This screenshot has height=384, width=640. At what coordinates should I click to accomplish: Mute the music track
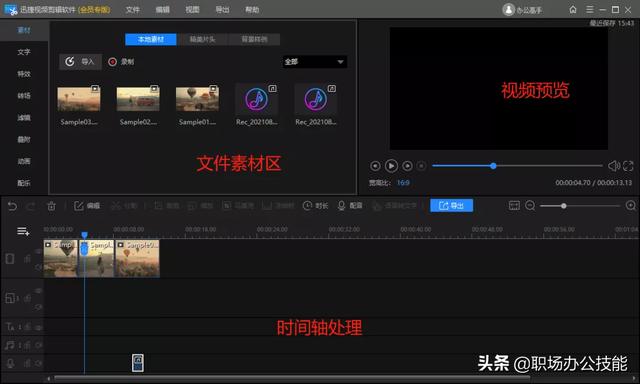[39, 345]
